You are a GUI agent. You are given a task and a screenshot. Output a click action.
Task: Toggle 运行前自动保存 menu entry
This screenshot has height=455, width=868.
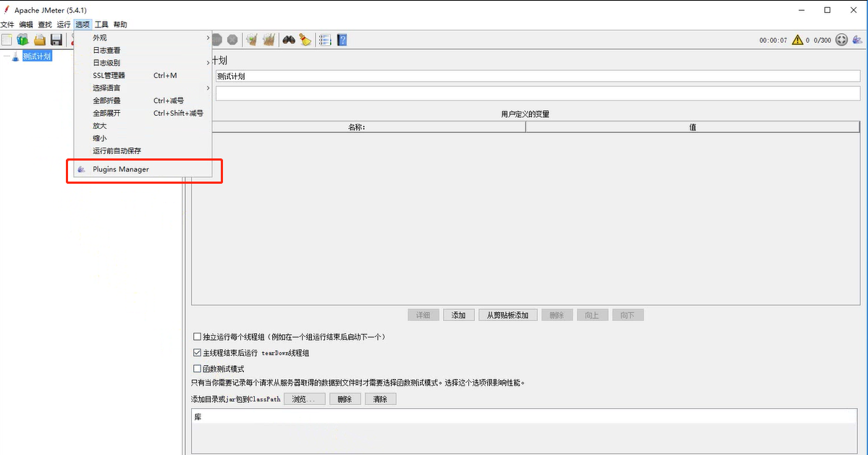pyautogui.click(x=143, y=150)
